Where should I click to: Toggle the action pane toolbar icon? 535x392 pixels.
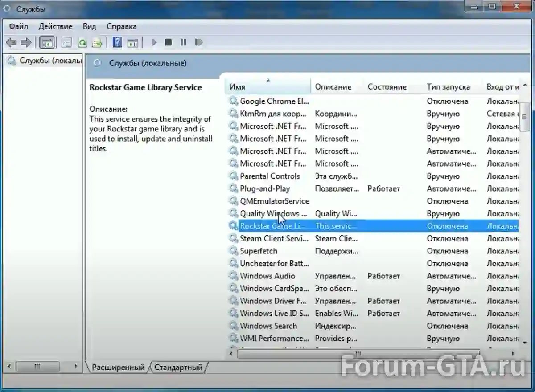(132, 42)
